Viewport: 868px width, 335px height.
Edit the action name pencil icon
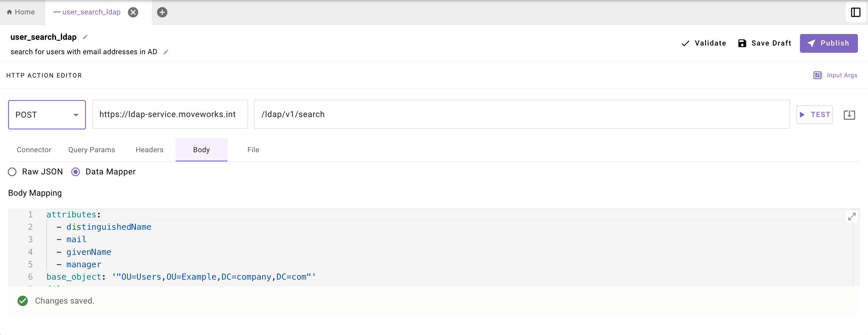tap(85, 37)
